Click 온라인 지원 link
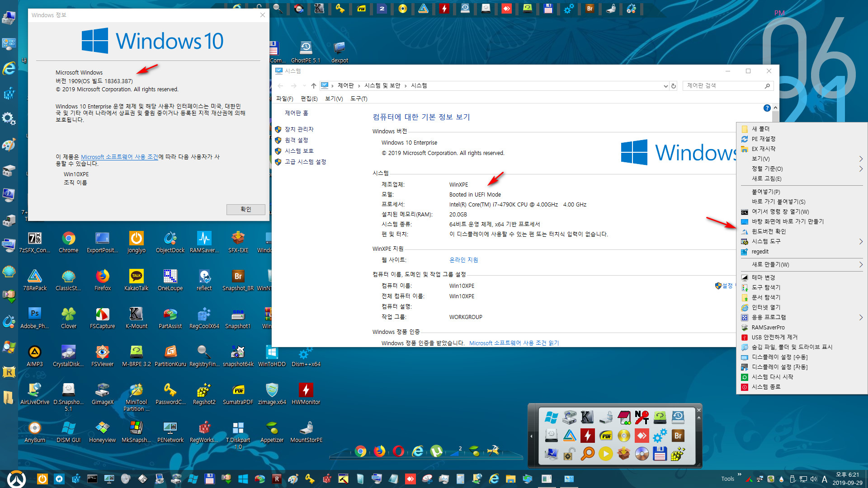The height and width of the screenshot is (488, 868). pyautogui.click(x=463, y=260)
